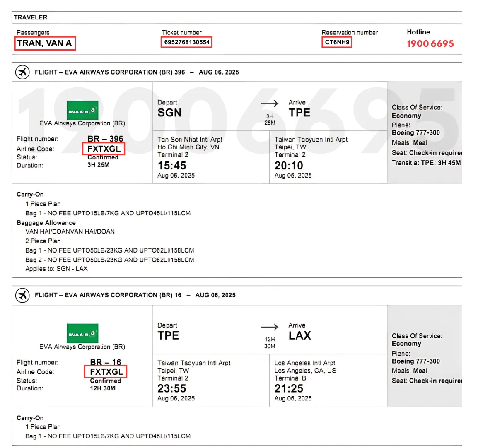Select the FXTXGL airline code on the first flight
The image size is (478, 448).
tap(104, 149)
